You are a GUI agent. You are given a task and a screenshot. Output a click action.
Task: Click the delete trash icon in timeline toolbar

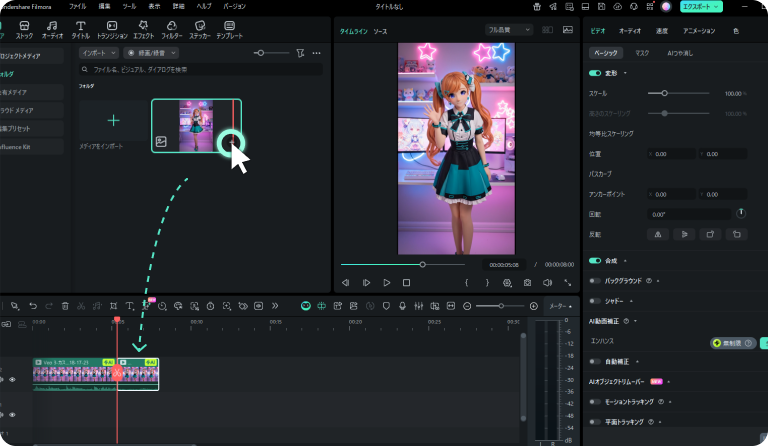65,306
